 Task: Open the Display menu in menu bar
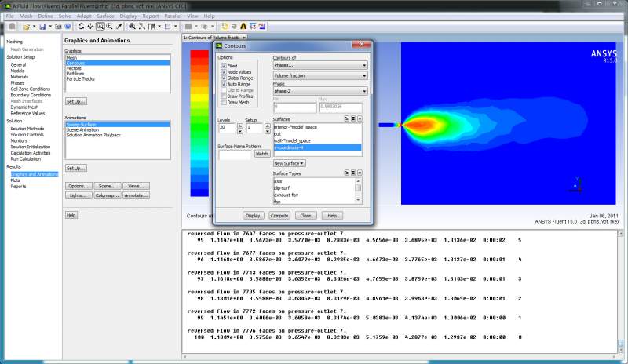[128, 16]
